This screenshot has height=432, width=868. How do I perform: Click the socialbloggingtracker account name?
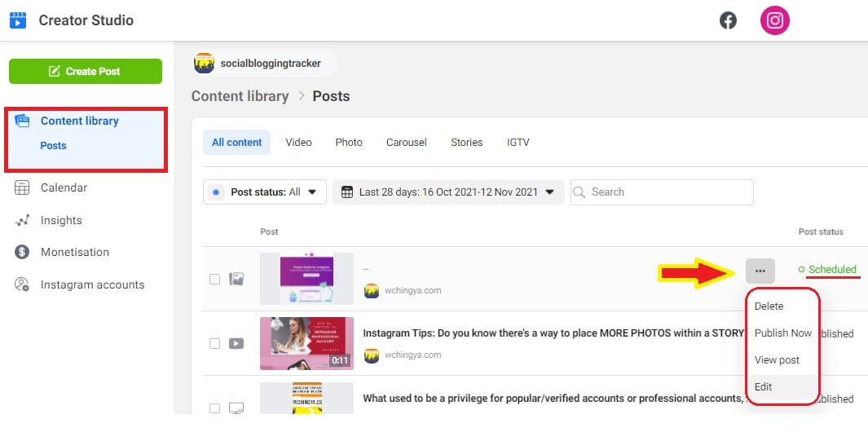(x=270, y=64)
